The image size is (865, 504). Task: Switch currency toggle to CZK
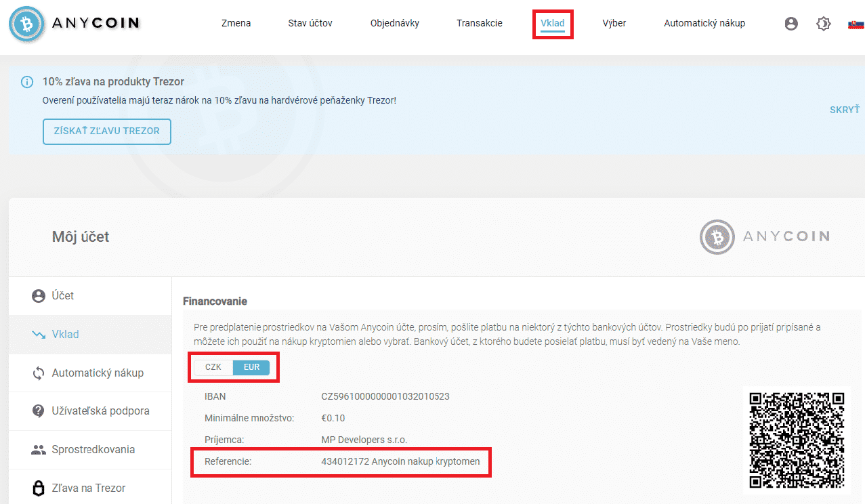(213, 367)
